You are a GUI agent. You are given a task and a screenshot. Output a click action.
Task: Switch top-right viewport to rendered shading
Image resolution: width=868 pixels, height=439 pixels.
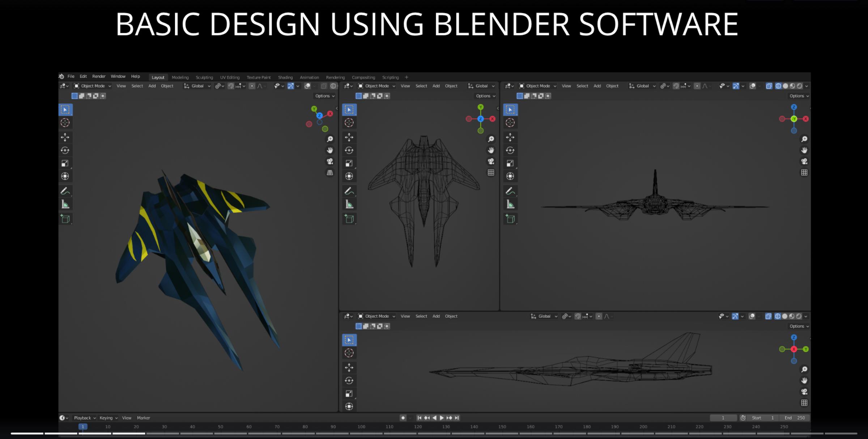point(800,86)
